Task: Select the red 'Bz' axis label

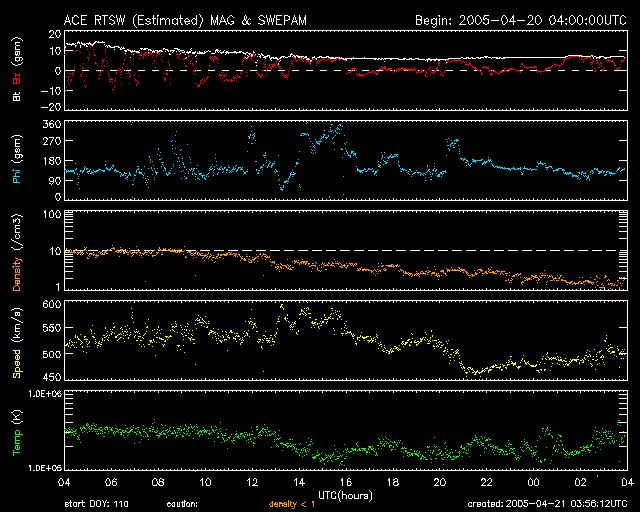Action: pyautogui.click(x=17, y=78)
